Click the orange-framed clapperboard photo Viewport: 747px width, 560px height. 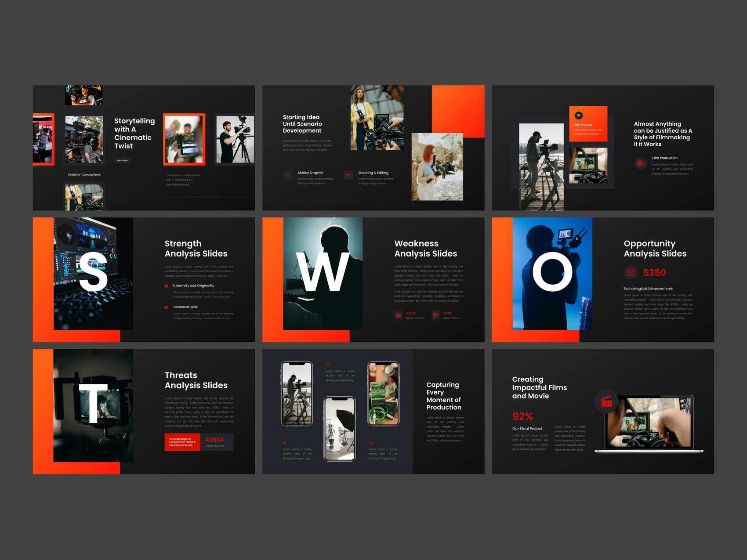coord(184,139)
